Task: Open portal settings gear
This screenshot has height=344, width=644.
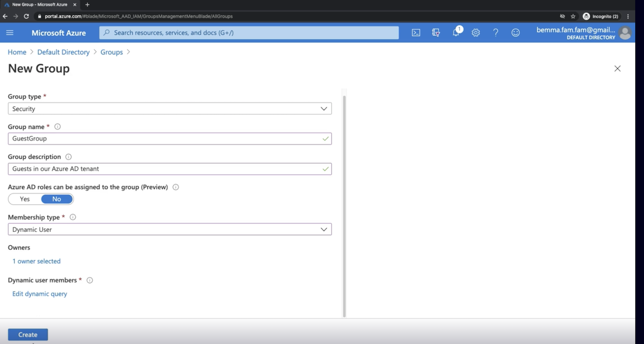Action: [476, 33]
